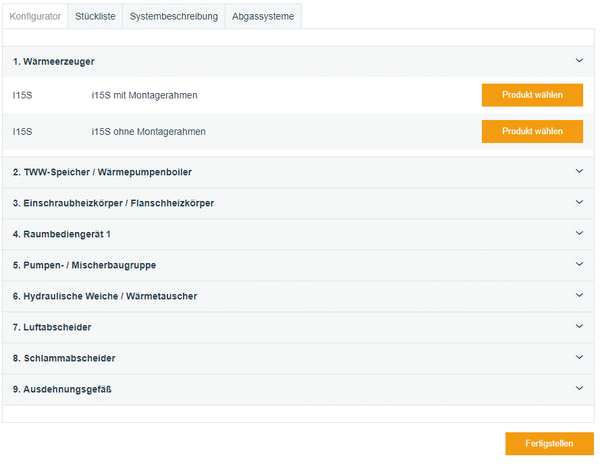Viewport: 600px width, 464px height.
Task: Expand Pumpen- / Mischerbaugruppe with chevron icon
Action: pos(579,264)
